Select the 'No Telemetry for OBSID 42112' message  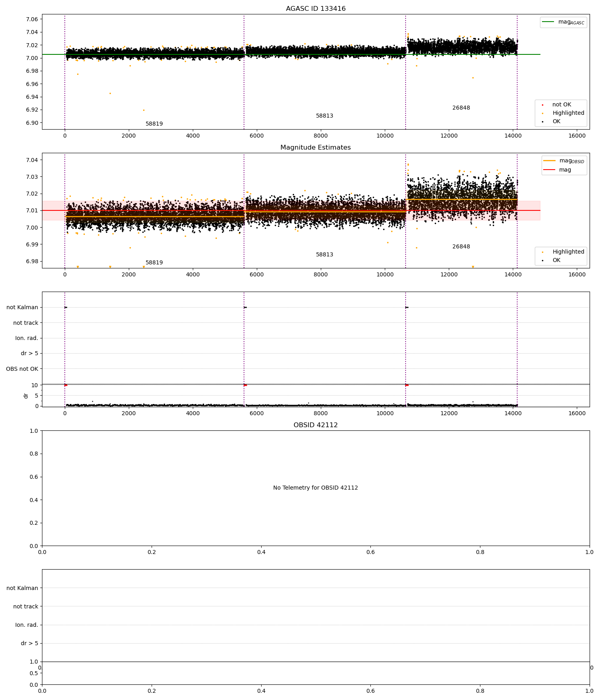pos(316,488)
